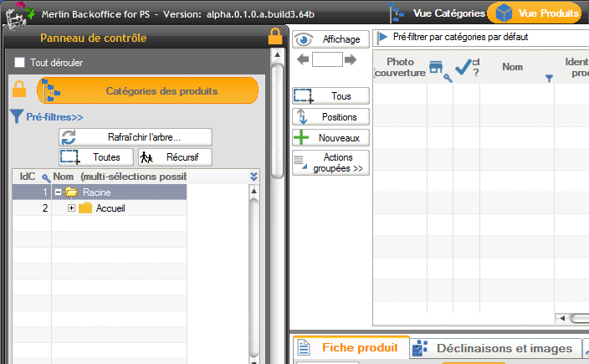Open the Déclinaisons et images tab

click(x=495, y=348)
